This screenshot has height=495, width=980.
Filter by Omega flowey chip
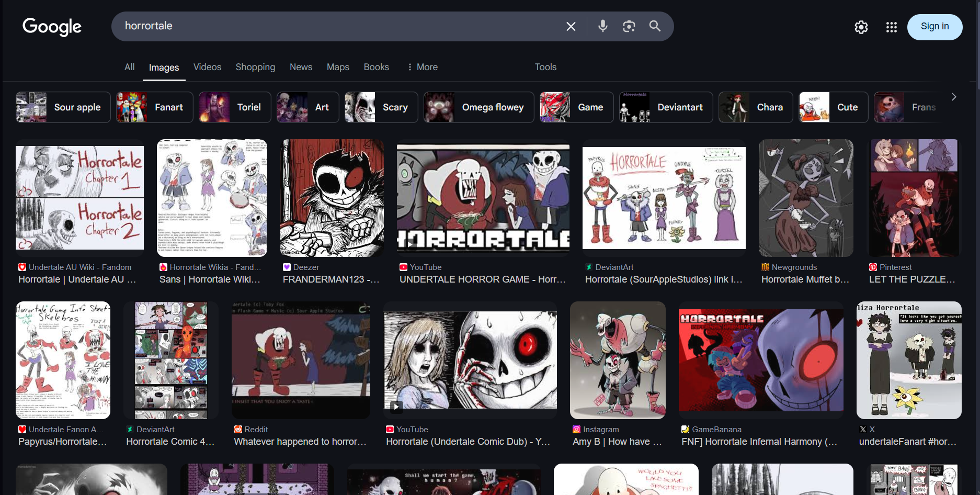479,107
